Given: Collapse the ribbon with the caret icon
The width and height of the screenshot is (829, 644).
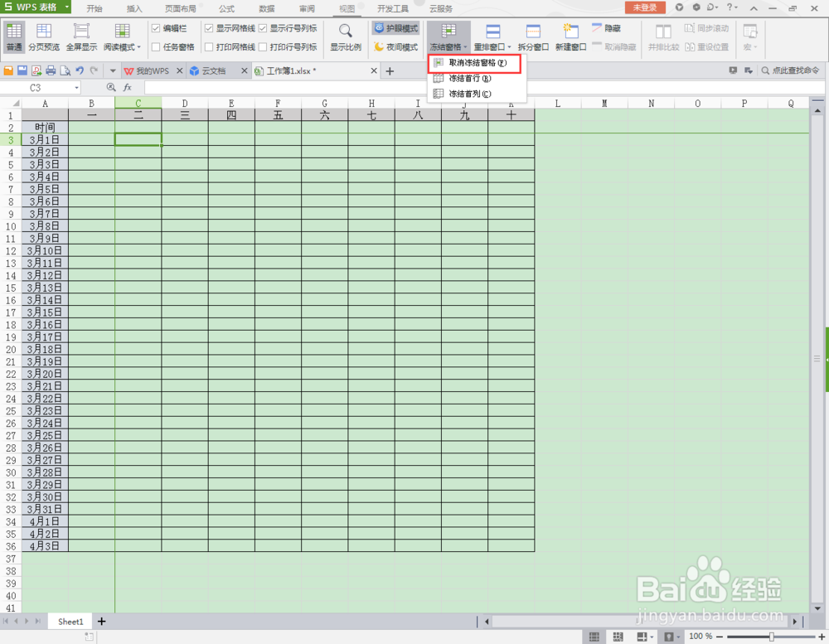Looking at the screenshot, I should pos(754,8).
